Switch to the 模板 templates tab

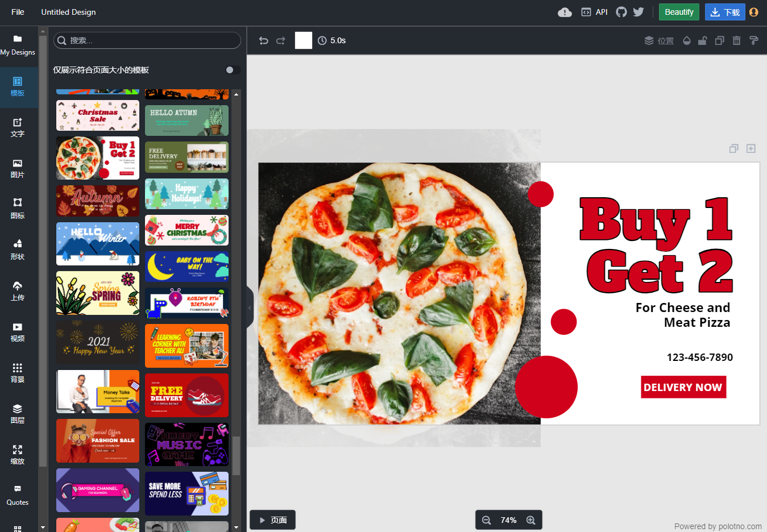18,87
